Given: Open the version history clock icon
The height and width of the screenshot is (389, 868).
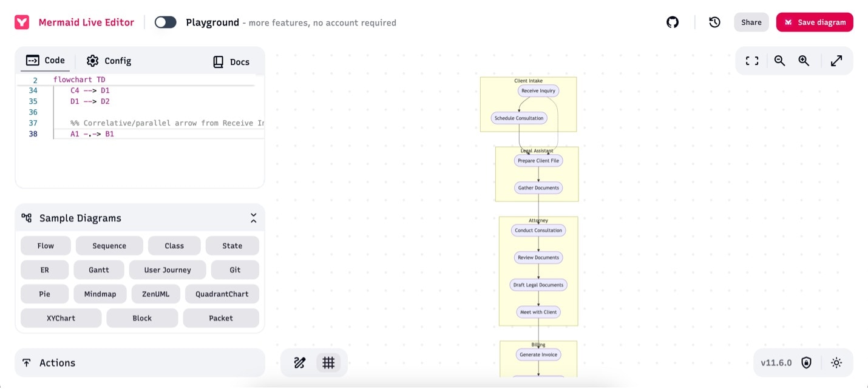Looking at the screenshot, I should (x=714, y=22).
